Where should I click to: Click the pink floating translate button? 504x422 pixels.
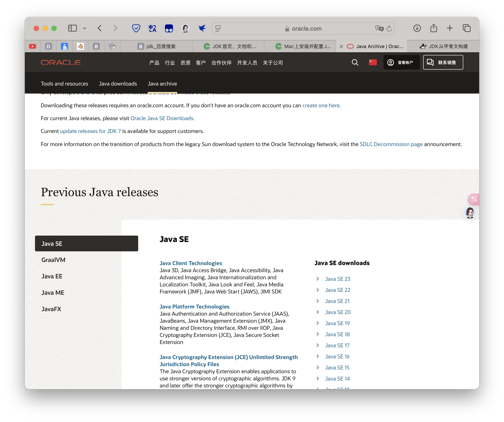click(x=473, y=199)
